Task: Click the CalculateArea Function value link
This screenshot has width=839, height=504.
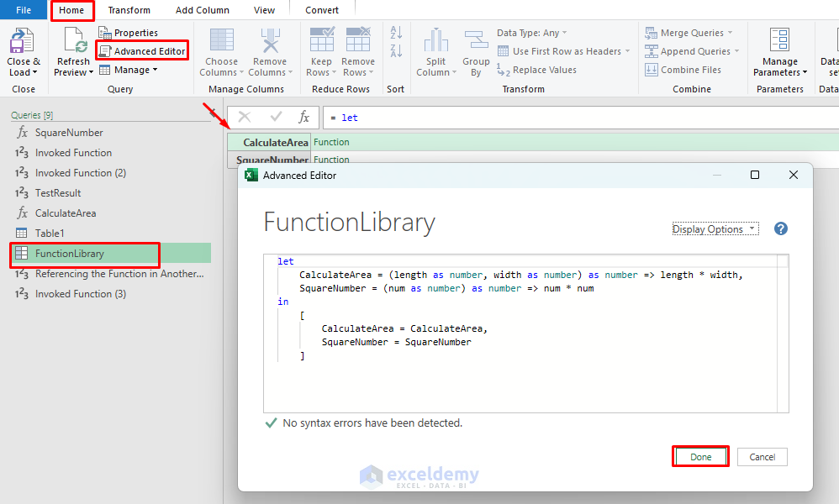Action: click(331, 142)
